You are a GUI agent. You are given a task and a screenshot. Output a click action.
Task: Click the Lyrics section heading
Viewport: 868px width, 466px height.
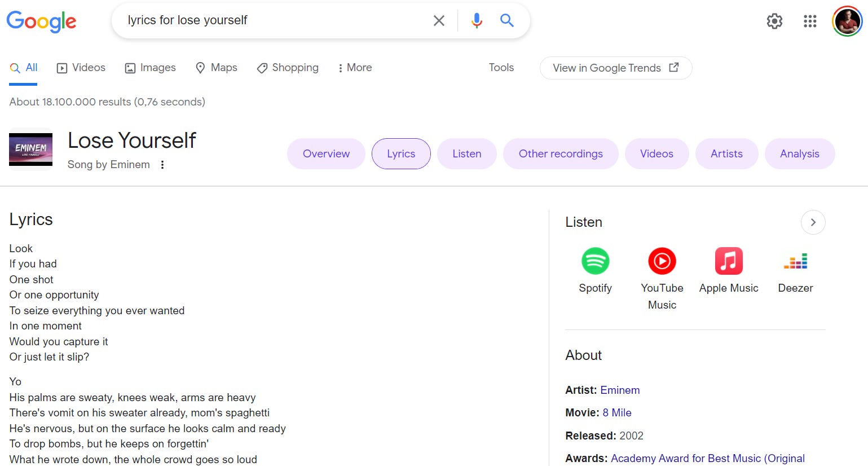[31, 219]
